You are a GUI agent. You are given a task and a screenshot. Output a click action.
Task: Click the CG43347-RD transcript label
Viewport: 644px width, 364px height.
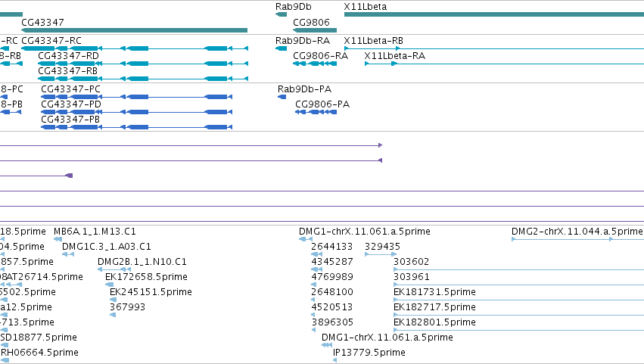[x=69, y=55]
